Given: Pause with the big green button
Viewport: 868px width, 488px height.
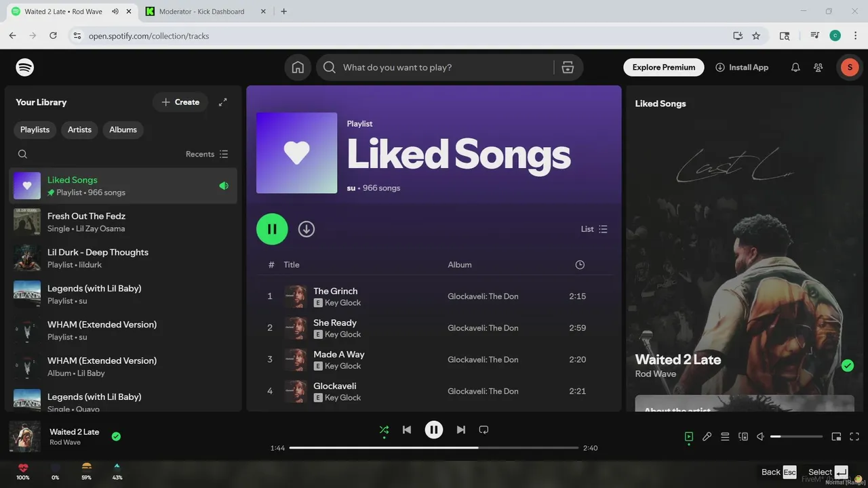Looking at the screenshot, I should 272,229.
